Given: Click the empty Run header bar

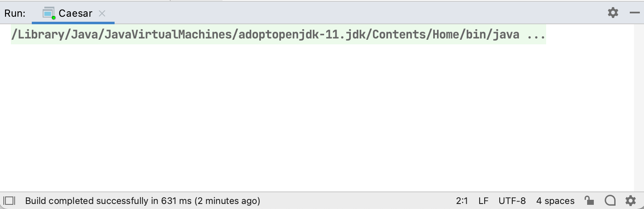Looking at the screenshot, I should pos(355,13).
